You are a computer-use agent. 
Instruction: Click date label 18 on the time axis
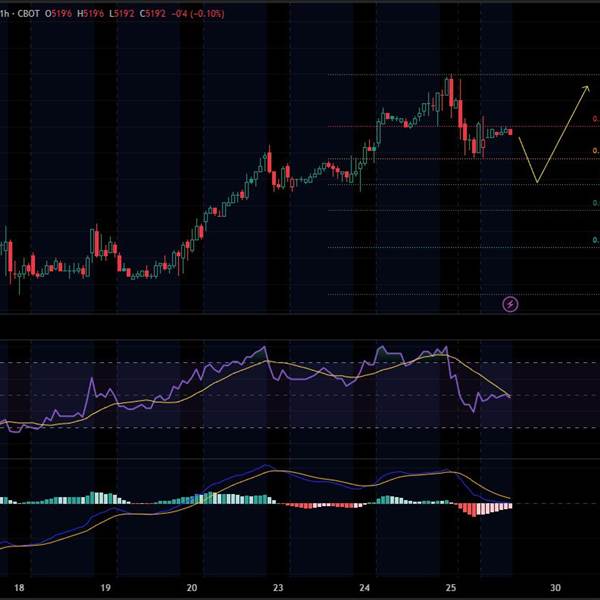click(x=19, y=587)
